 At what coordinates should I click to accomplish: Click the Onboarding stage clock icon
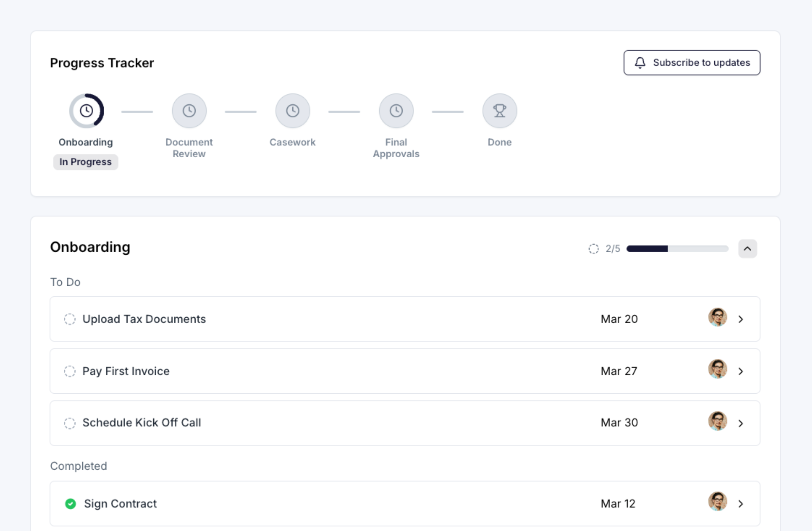coord(86,111)
